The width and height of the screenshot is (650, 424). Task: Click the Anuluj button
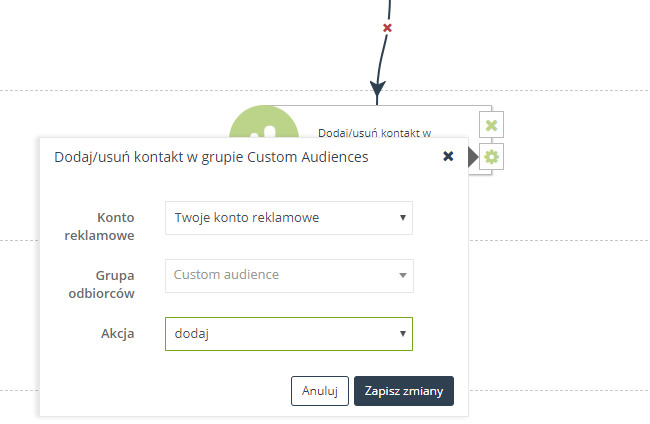(320, 391)
